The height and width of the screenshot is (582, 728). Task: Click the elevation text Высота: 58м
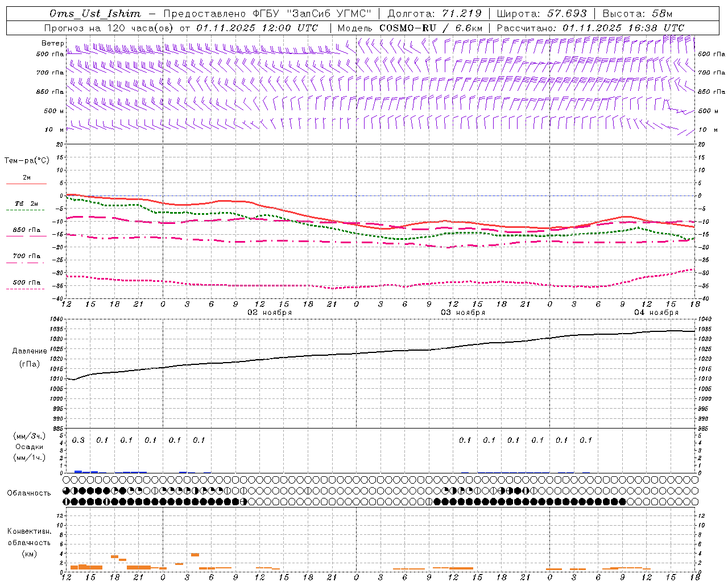(x=638, y=14)
